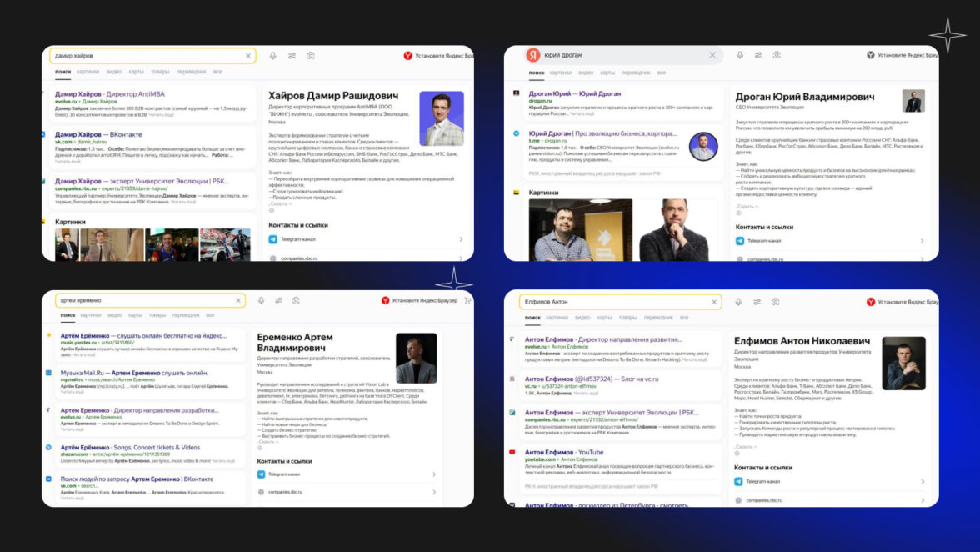Open 'Дроган Юрий — Юрий Дроган' result
Screen dimensions: 980x552
pyautogui.click(x=575, y=93)
